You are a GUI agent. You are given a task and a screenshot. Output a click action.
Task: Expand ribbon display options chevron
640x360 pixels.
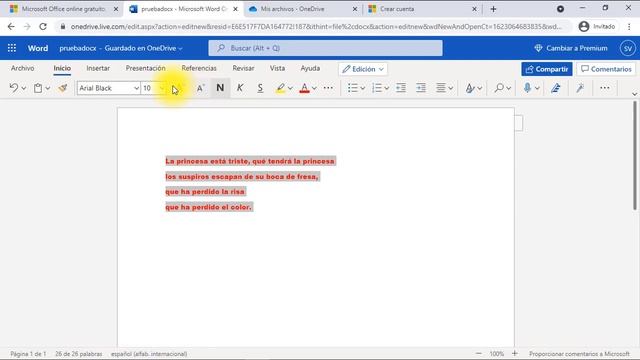tap(634, 94)
